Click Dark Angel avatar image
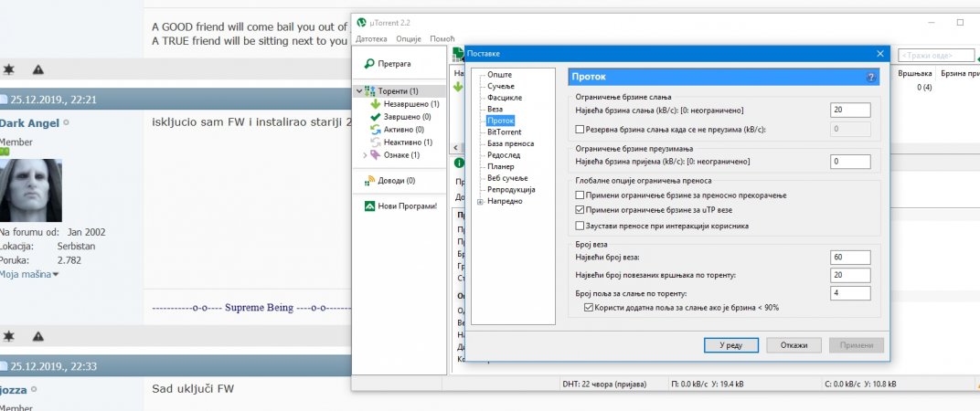Screen dimensions: 980x411 pos(31,191)
